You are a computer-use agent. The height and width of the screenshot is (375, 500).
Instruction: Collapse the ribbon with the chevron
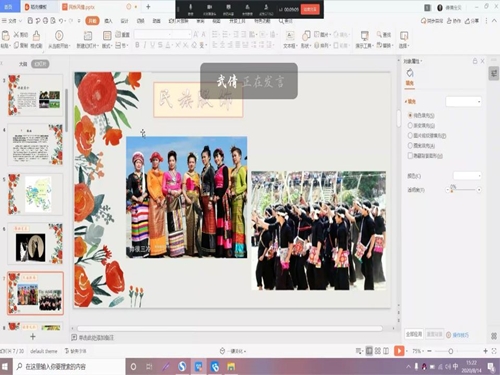(494, 21)
